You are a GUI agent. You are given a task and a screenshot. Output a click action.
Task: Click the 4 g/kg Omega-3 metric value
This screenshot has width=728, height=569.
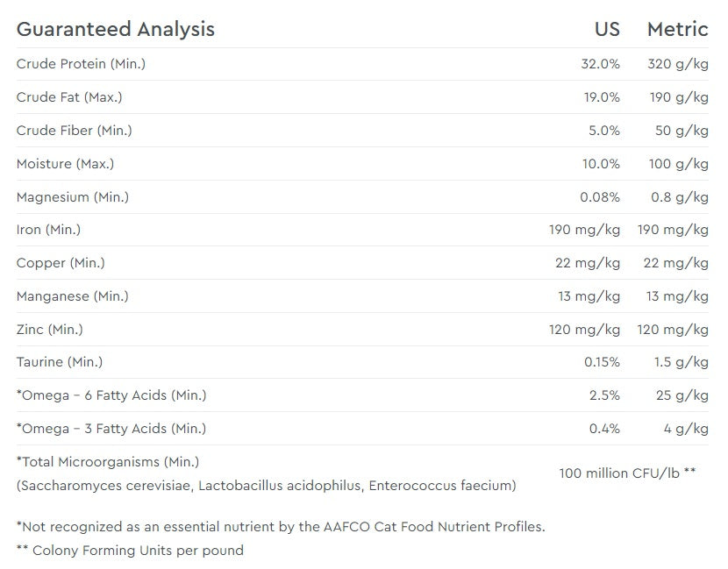[686, 429]
